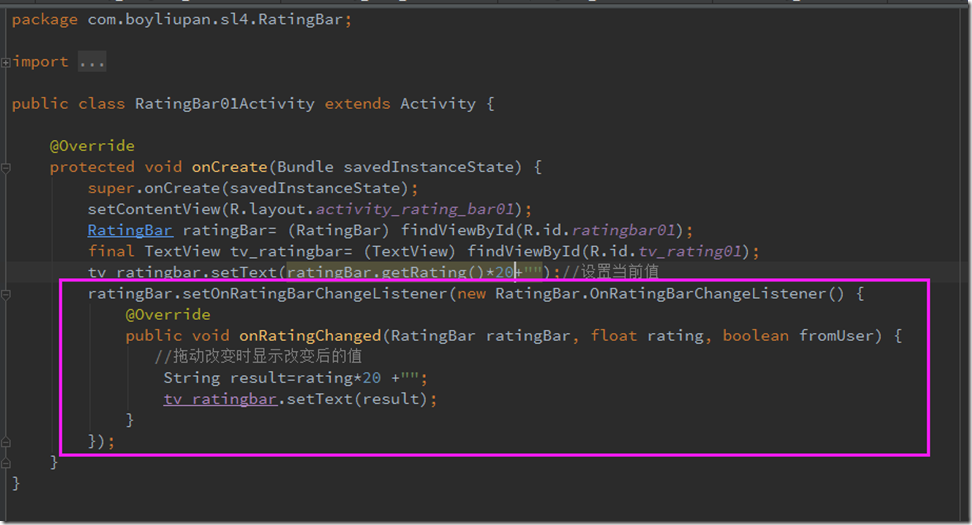The image size is (972, 525).
Task: Click the ratingbar01 id reference
Action: point(623,231)
